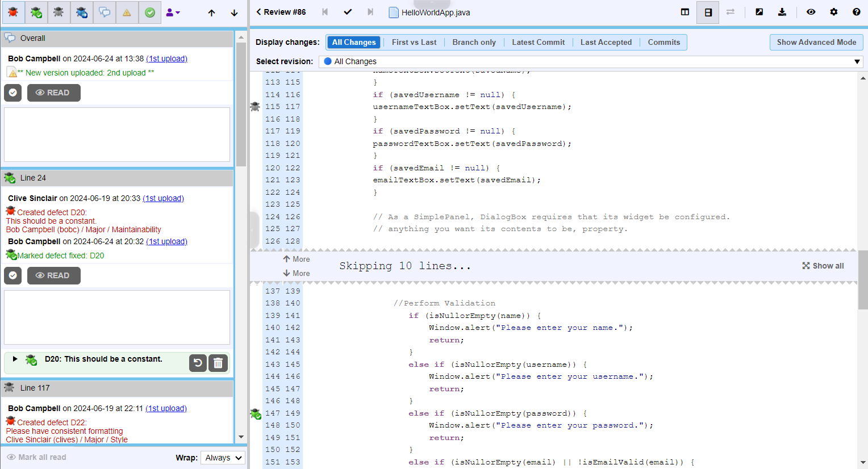868x469 pixels.
Task: Delete defect D20 with trash icon
Action: pos(218,363)
